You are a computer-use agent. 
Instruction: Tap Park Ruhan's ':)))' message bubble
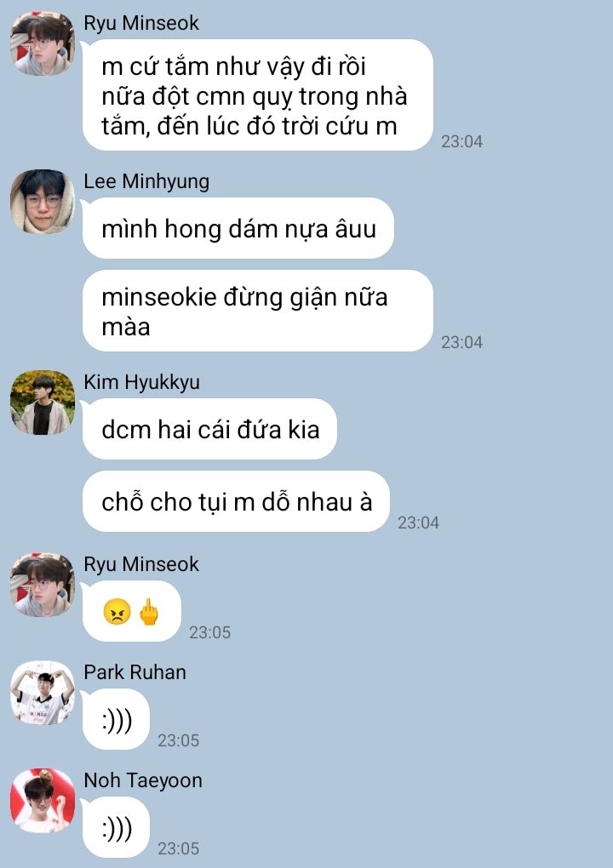pos(117,719)
